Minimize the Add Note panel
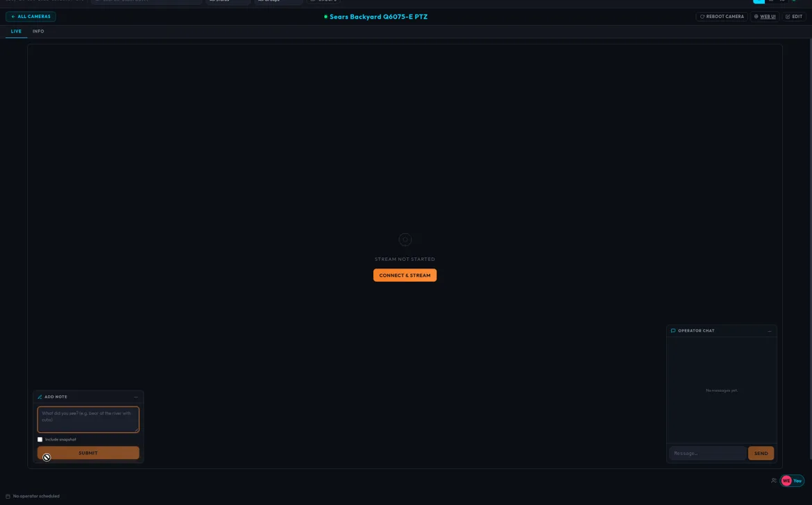 [136, 397]
